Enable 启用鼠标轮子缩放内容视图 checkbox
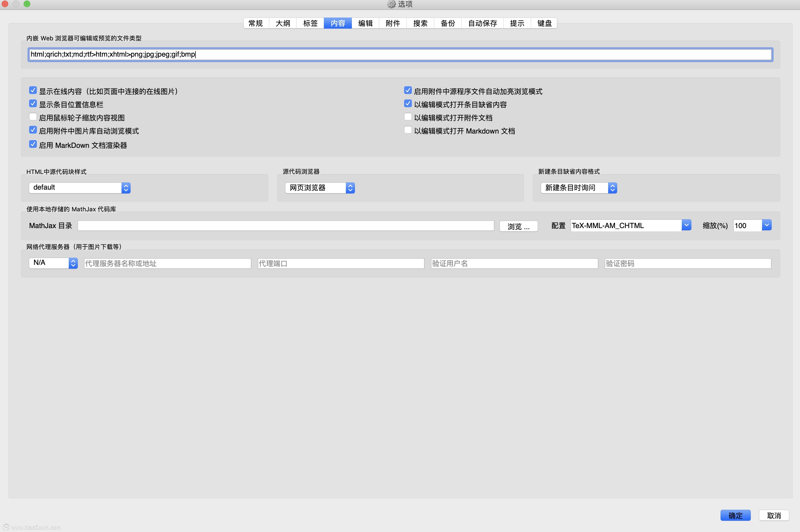This screenshot has width=800, height=532. tap(33, 117)
